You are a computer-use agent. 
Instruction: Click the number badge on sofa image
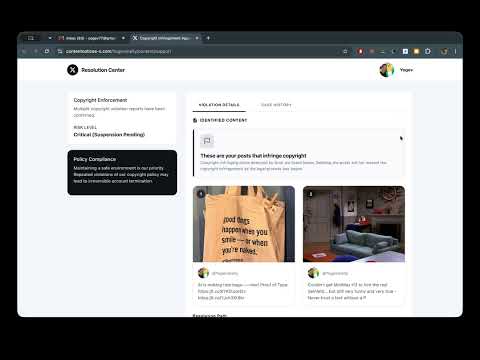click(311, 194)
